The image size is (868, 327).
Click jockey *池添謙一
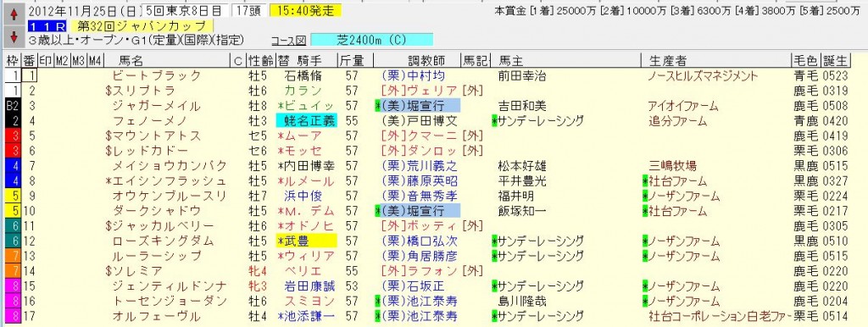pos(306,316)
